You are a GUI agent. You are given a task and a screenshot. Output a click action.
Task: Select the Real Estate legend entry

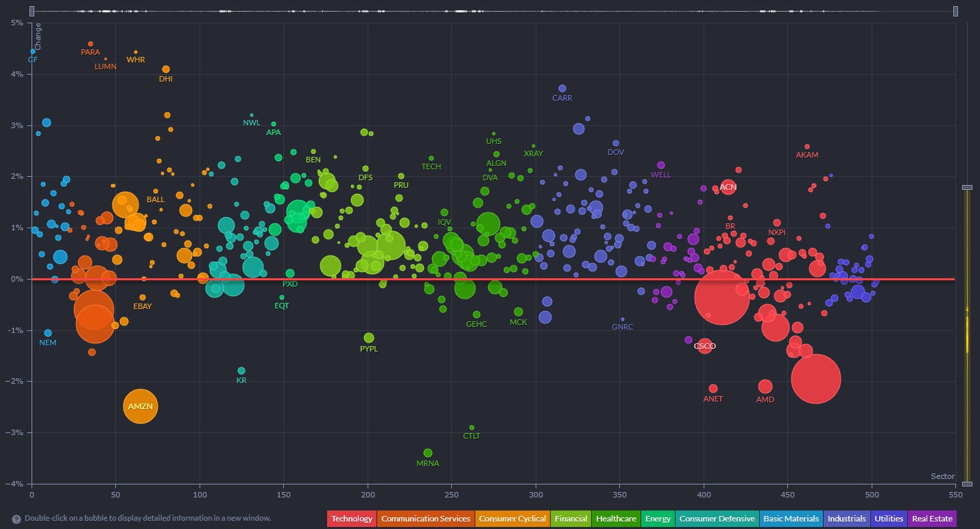pyautogui.click(x=931, y=519)
